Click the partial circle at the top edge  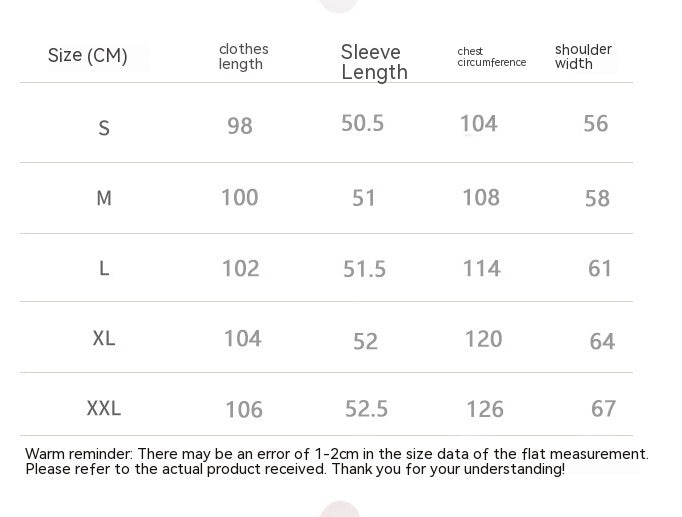pyautogui.click(x=339, y=4)
